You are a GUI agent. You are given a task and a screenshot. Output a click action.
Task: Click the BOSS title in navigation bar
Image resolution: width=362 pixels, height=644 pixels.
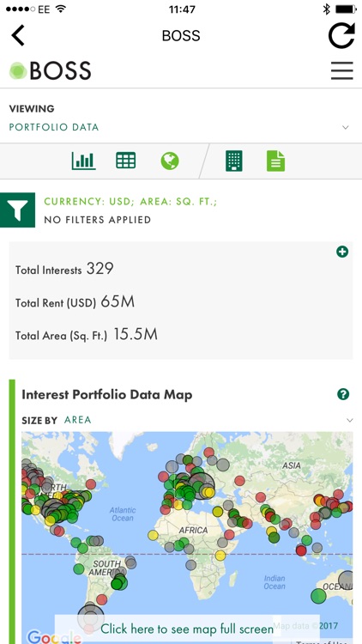coord(181,36)
